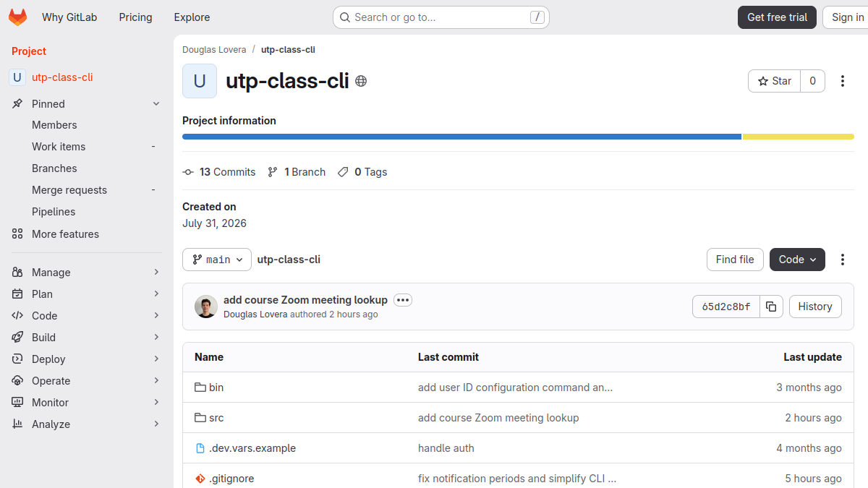Click the Operate icon in sidebar

point(17,381)
